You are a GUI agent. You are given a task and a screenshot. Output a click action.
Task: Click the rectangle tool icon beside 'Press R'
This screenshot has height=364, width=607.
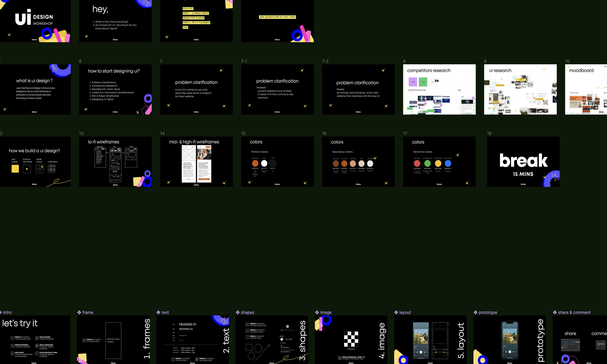(247, 324)
